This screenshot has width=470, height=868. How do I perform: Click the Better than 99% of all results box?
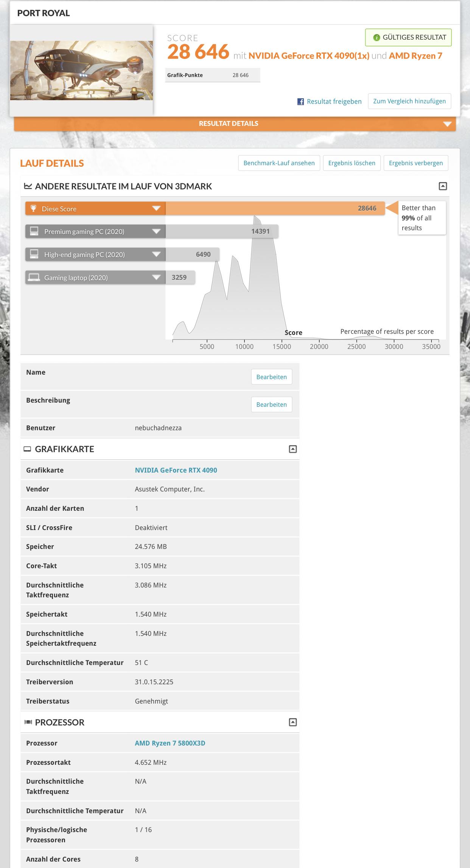(422, 218)
